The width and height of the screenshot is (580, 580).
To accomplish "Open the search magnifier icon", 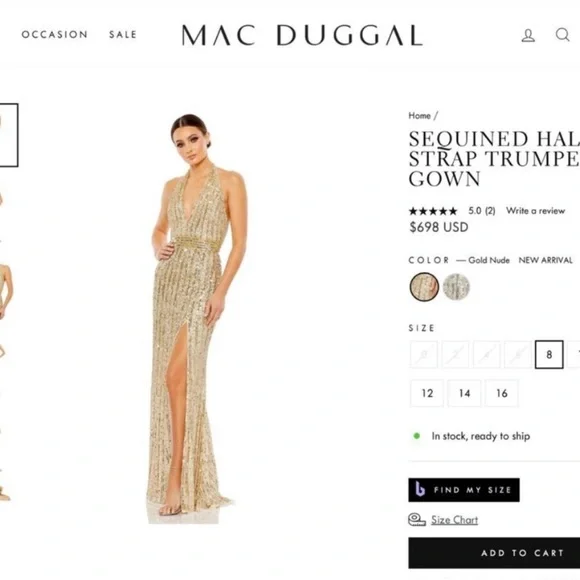I will tap(562, 34).
